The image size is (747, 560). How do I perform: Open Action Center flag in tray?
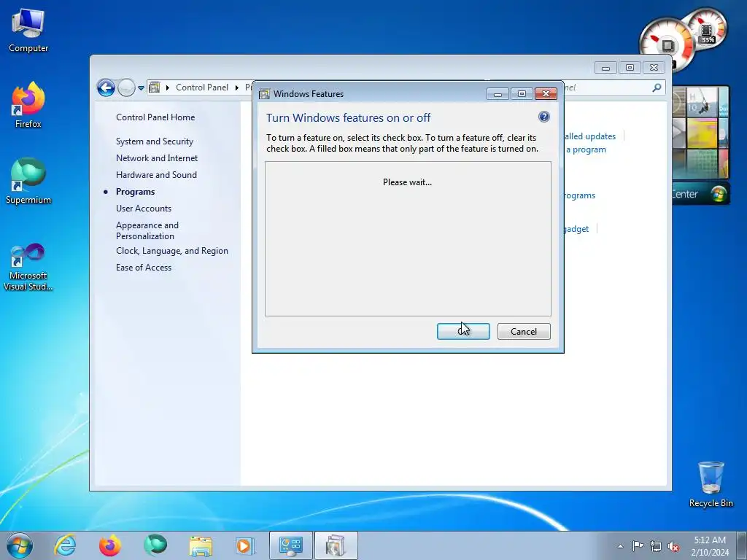point(638,545)
